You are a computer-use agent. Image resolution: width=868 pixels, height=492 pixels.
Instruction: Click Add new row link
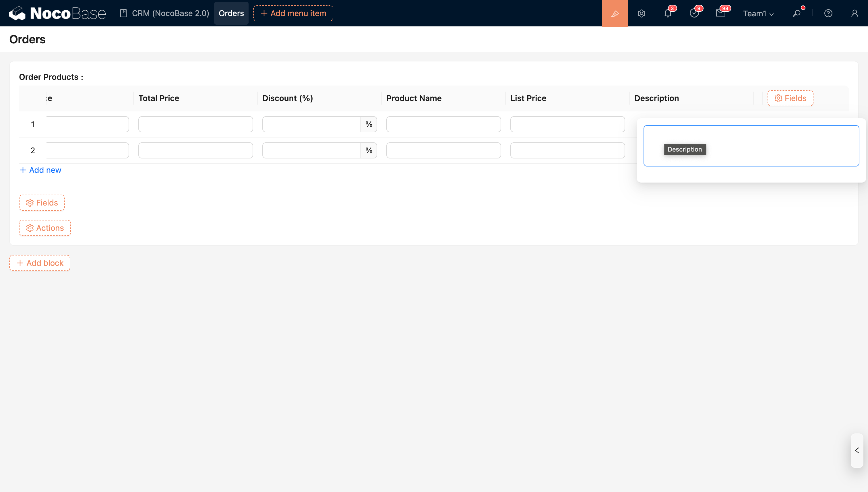click(40, 170)
